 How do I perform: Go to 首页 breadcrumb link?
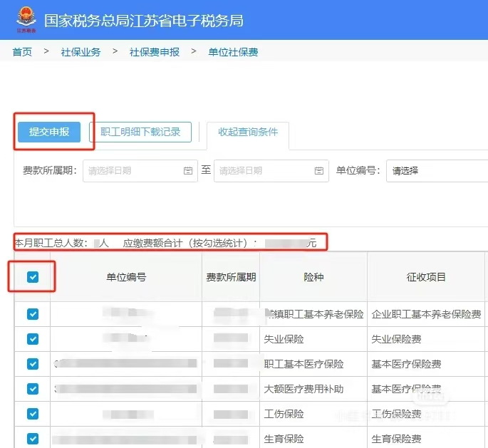22,52
